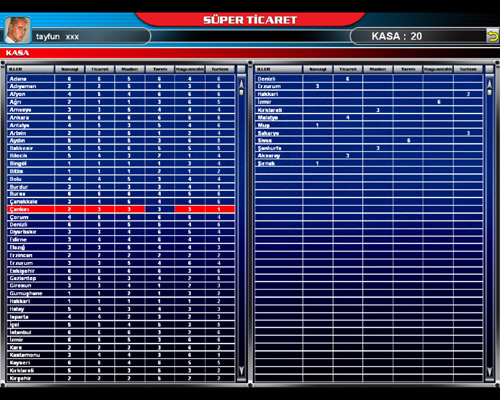Select Şırnak row in the right table
Screen dimensions: 500x400
369,163
